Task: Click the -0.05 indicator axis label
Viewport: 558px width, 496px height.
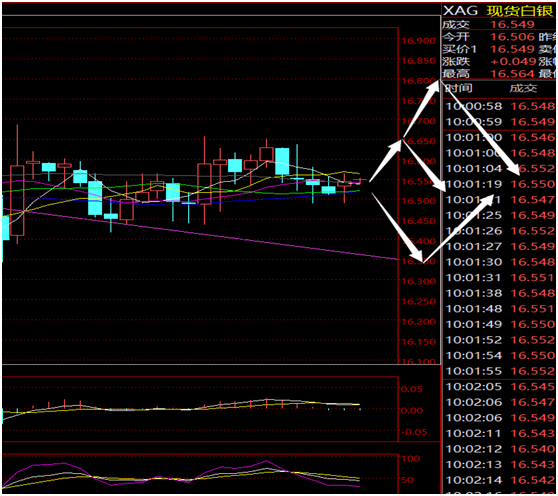Action: point(414,432)
